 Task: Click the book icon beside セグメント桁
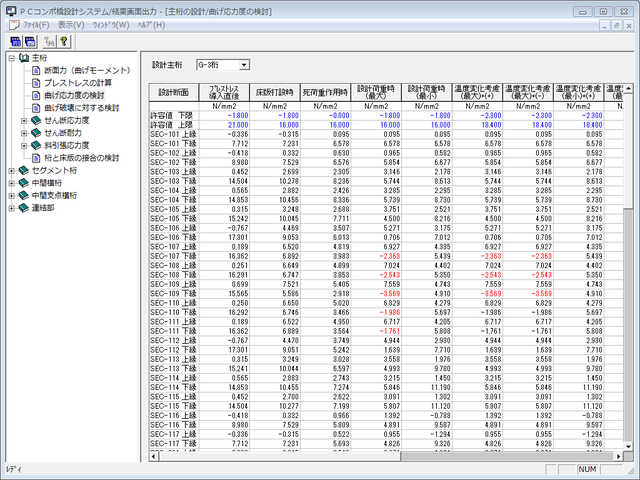tap(23, 171)
